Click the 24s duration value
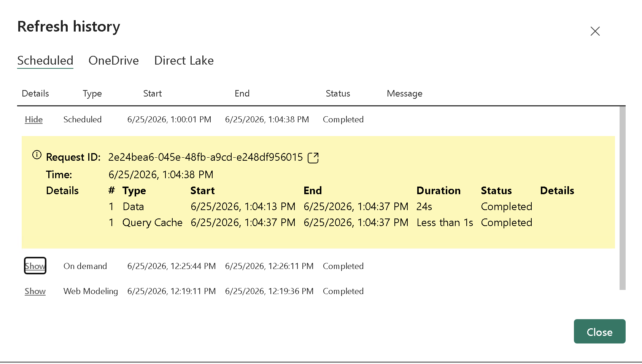Image resolution: width=642 pixels, height=364 pixels. [x=424, y=207]
